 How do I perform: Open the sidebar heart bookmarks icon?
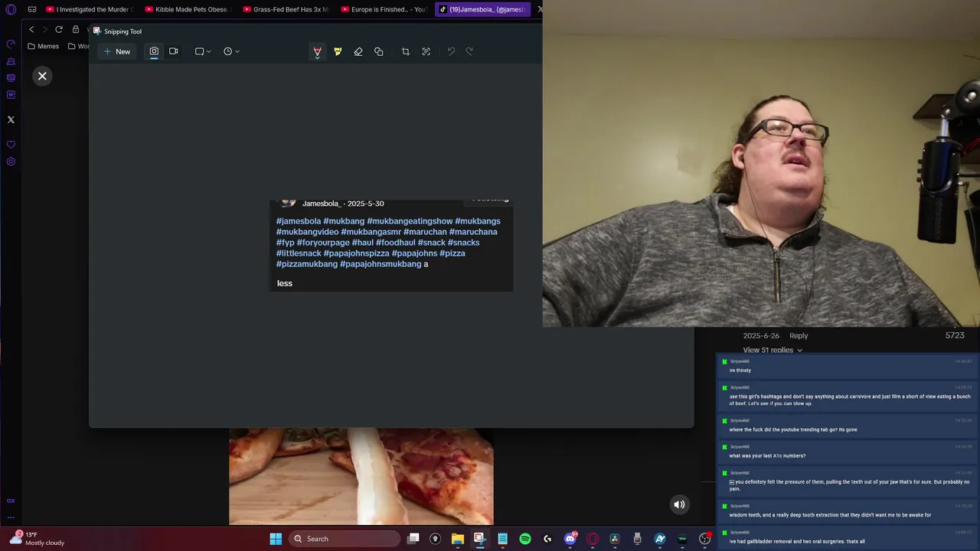point(11,145)
